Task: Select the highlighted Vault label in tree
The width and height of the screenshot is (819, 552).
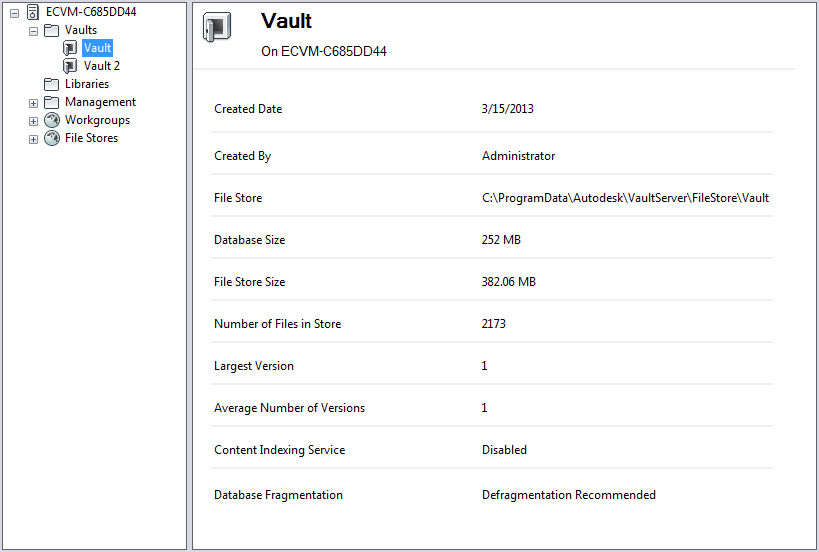Action: 98,48
